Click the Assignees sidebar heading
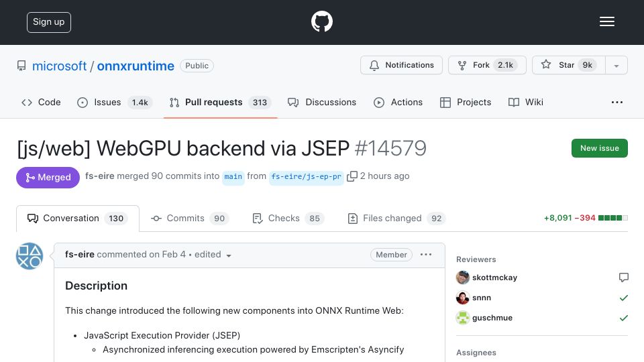 476,353
